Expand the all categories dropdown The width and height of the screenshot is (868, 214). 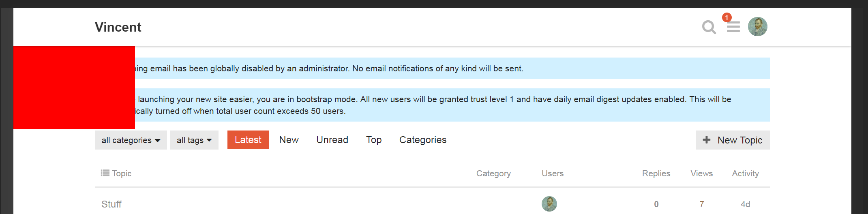pos(131,140)
